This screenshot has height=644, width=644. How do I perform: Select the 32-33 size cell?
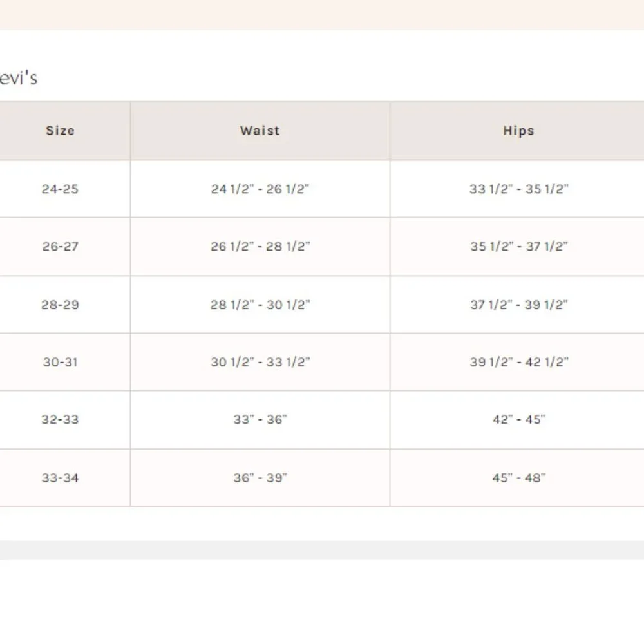point(60,420)
